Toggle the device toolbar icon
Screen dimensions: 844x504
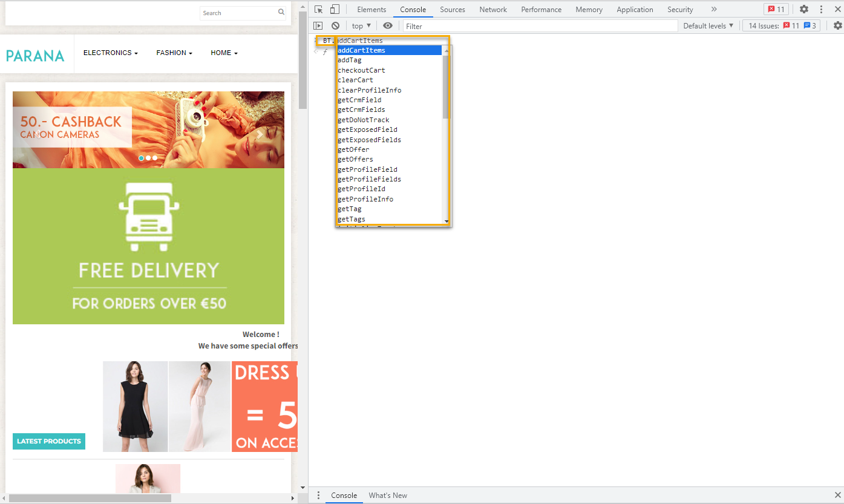(335, 9)
